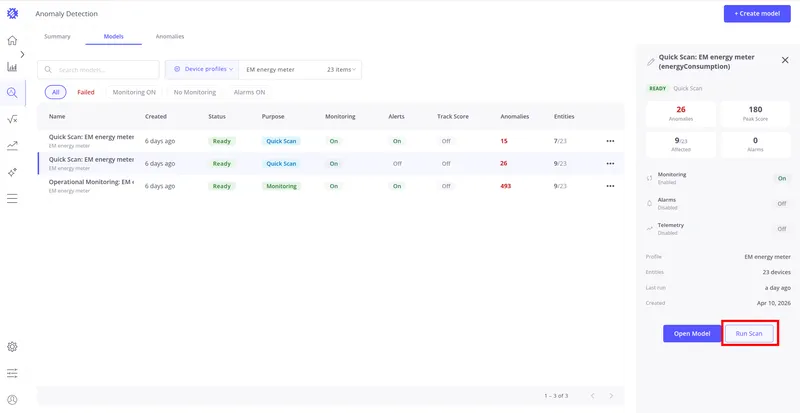Open actions menu for Operational Monitoring row

click(610, 186)
